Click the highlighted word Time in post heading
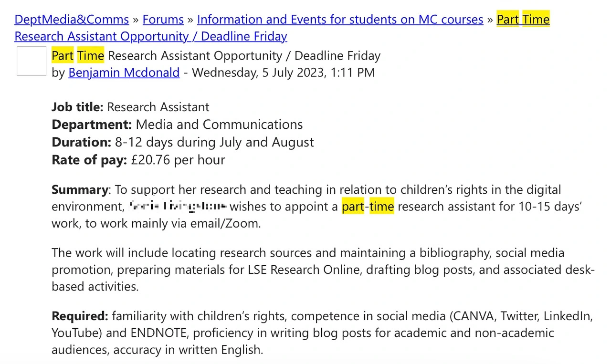This screenshot has height=364, width=611. [x=91, y=56]
